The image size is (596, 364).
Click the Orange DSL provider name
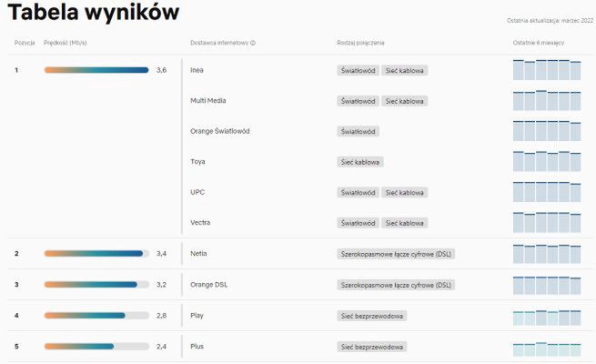click(x=211, y=285)
